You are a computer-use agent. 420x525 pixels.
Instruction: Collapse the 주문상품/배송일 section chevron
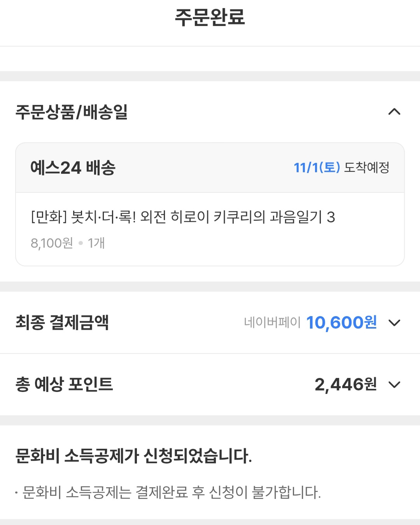click(394, 112)
